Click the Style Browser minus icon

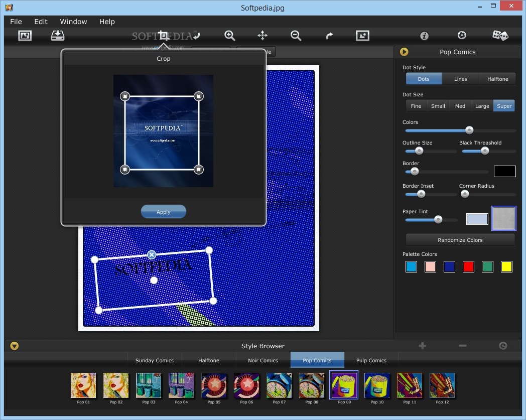[463, 346]
